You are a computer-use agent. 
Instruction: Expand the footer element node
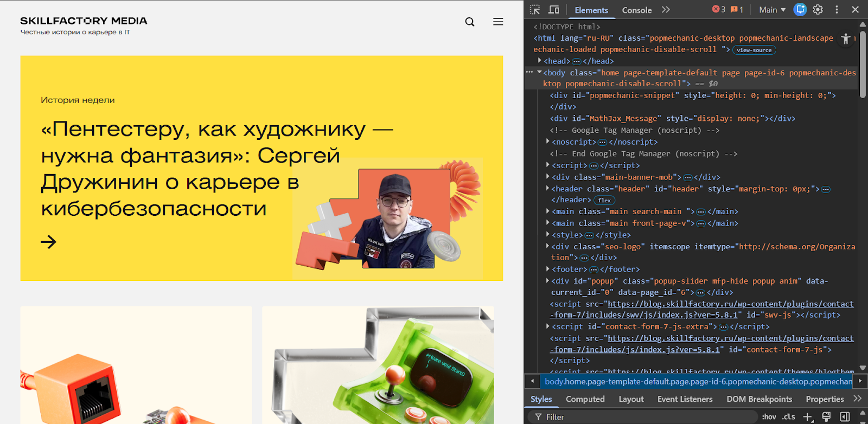point(547,269)
